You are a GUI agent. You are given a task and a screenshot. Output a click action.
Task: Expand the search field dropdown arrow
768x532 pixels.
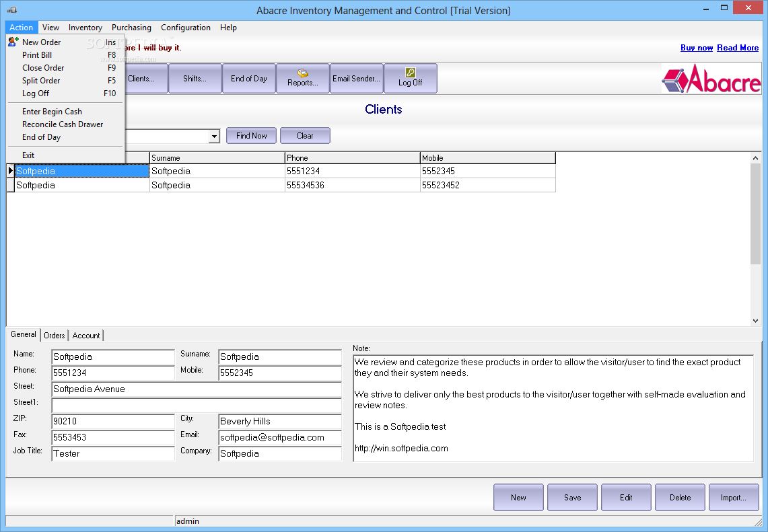pos(214,136)
